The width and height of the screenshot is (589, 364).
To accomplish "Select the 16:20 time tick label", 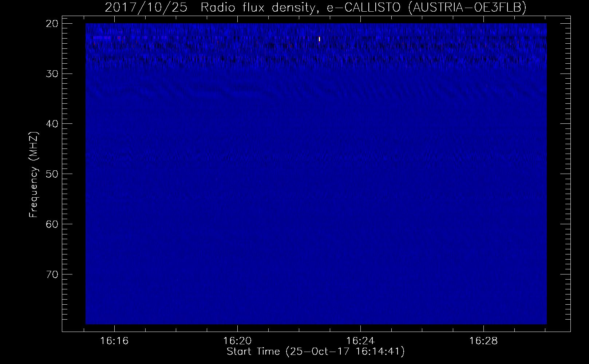I will pyautogui.click(x=238, y=341).
